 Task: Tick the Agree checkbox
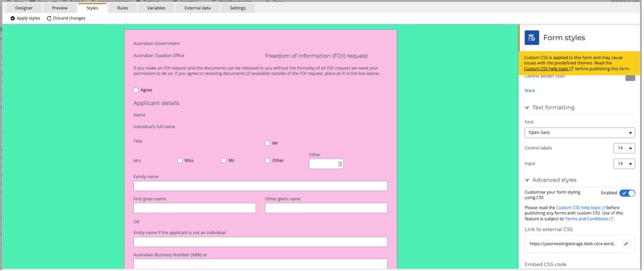point(136,90)
